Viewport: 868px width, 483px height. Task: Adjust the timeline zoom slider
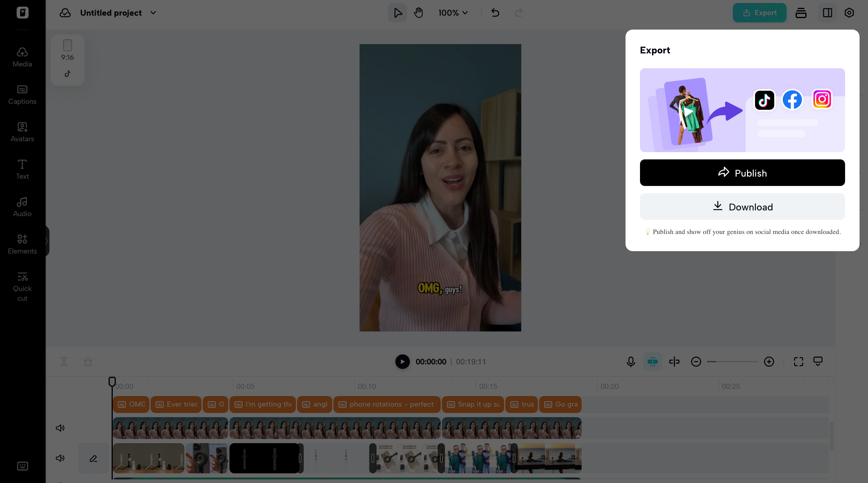pos(732,362)
